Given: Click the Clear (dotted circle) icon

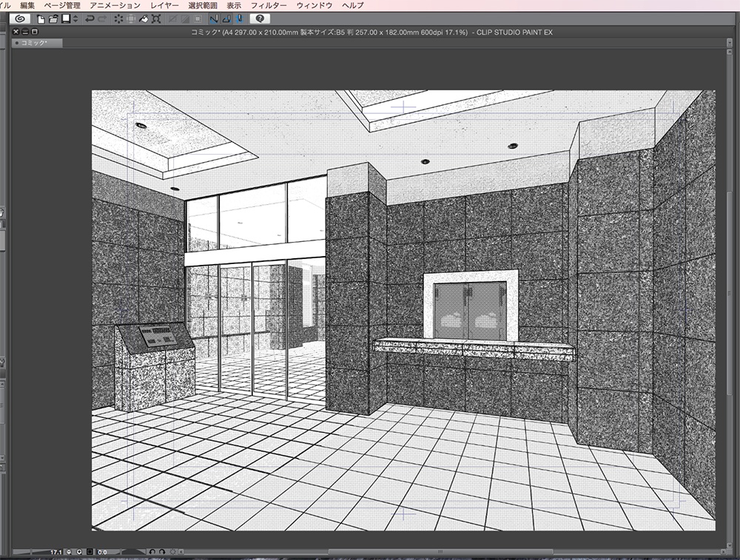Looking at the screenshot, I should (x=118, y=19).
